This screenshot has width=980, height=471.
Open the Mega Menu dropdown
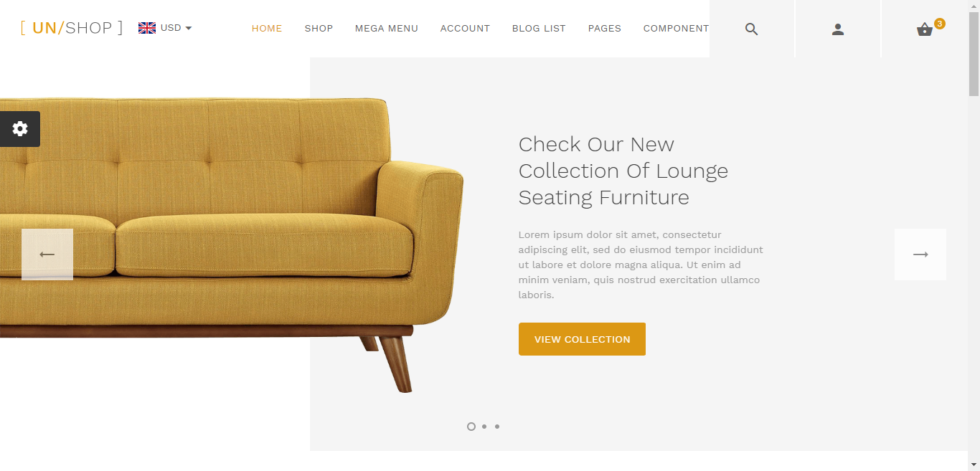pyautogui.click(x=387, y=29)
